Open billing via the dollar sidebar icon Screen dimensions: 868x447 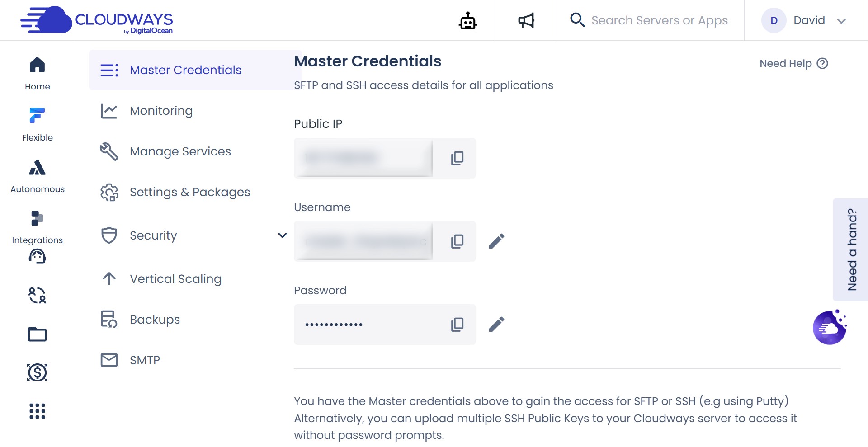coord(37,372)
